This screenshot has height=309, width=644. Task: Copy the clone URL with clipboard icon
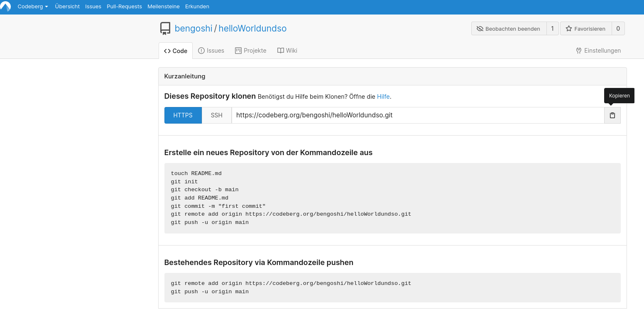click(x=612, y=115)
